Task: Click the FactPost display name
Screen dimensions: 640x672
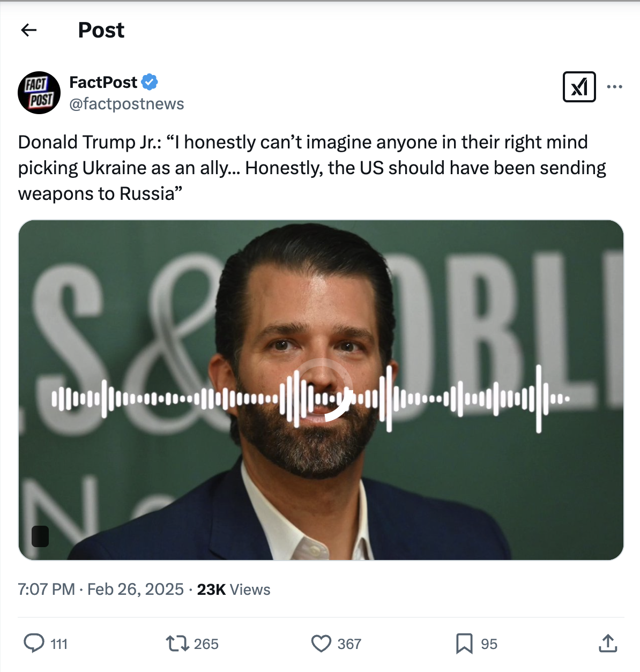Action: click(x=103, y=82)
